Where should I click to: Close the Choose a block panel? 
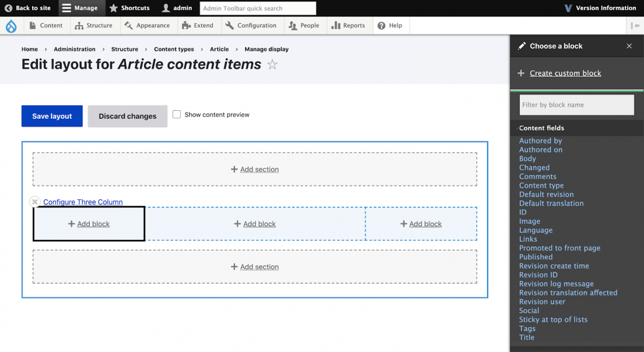[629, 46]
